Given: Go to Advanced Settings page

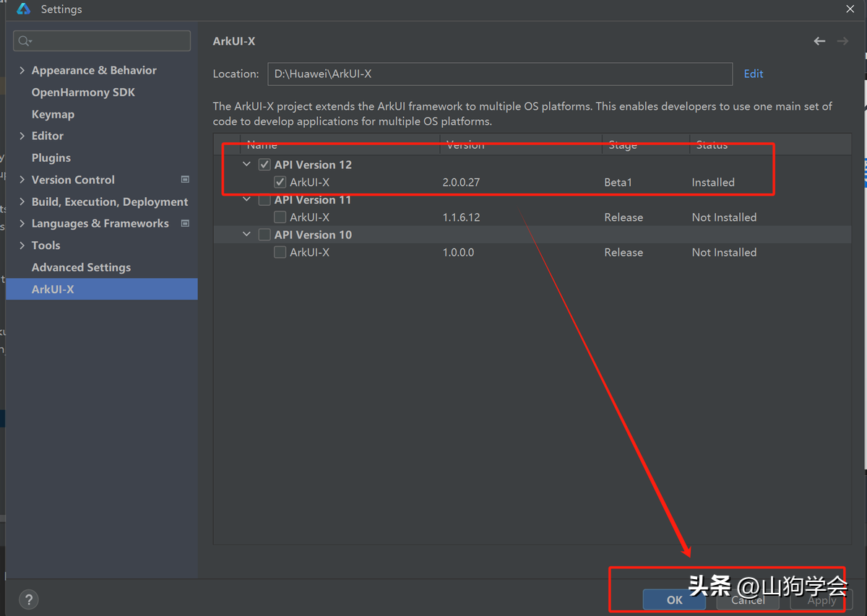Looking at the screenshot, I should coord(81,267).
